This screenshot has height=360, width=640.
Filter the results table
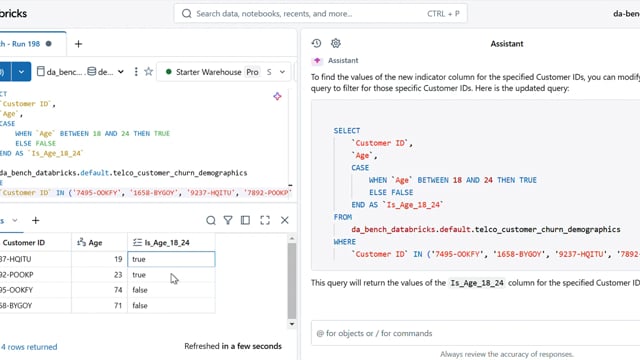228,220
